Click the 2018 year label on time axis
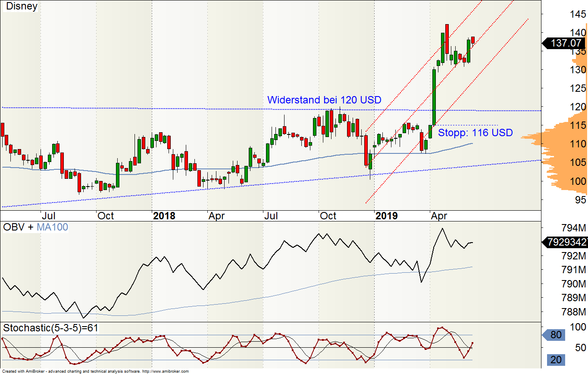 click(x=164, y=216)
